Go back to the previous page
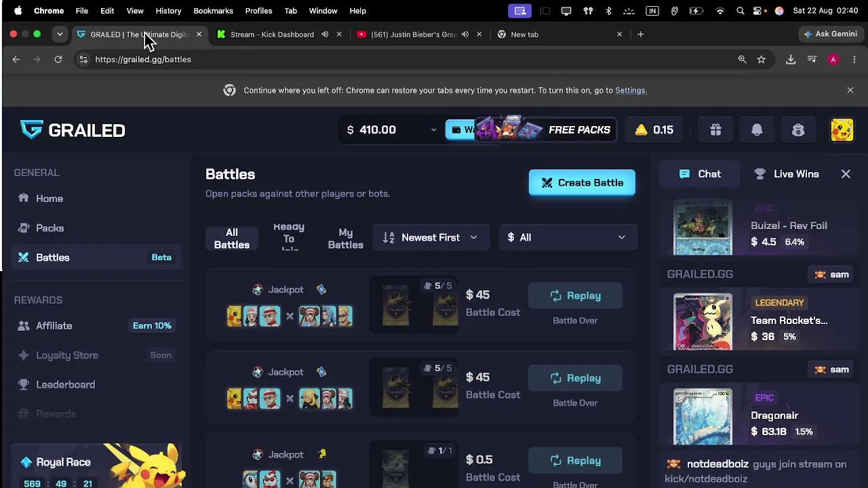The width and height of the screenshot is (868, 488). click(x=16, y=60)
